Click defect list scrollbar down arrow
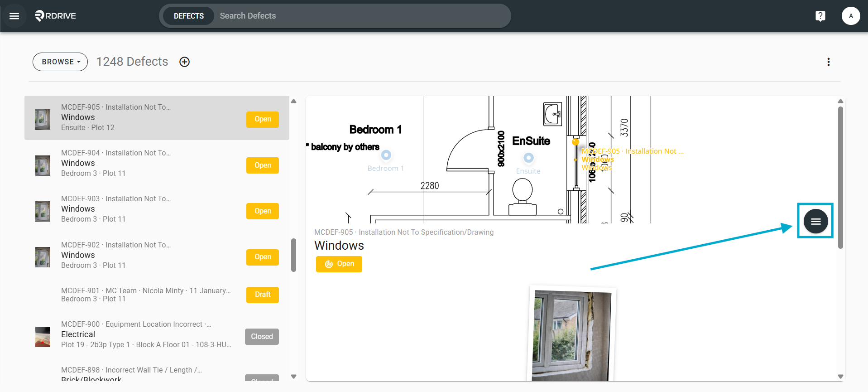Image resolution: width=868 pixels, height=392 pixels. 293,377
